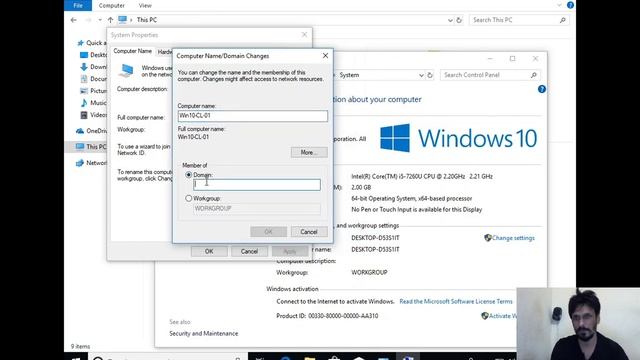
Task: Go back with File Explorer back arrow
Action: [x=73, y=20]
